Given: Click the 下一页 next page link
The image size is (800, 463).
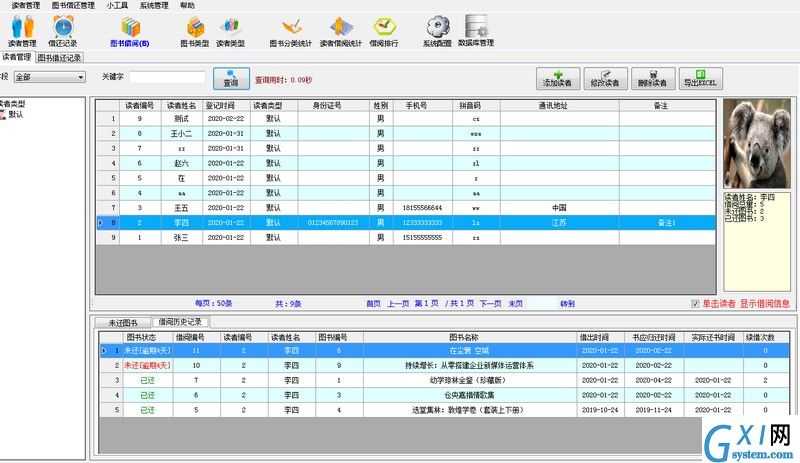Looking at the screenshot, I should pyautogui.click(x=490, y=304).
